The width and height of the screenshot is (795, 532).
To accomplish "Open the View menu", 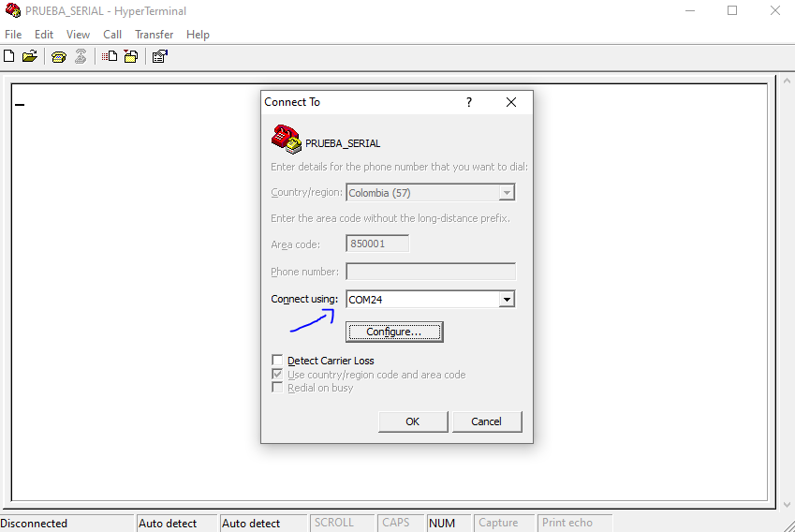I will click(x=79, y=35).
